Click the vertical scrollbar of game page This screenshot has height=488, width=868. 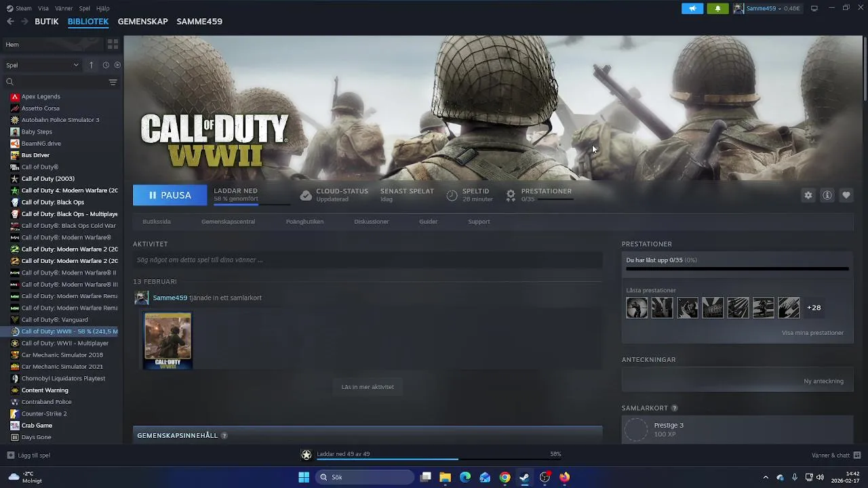coord(865,68)
